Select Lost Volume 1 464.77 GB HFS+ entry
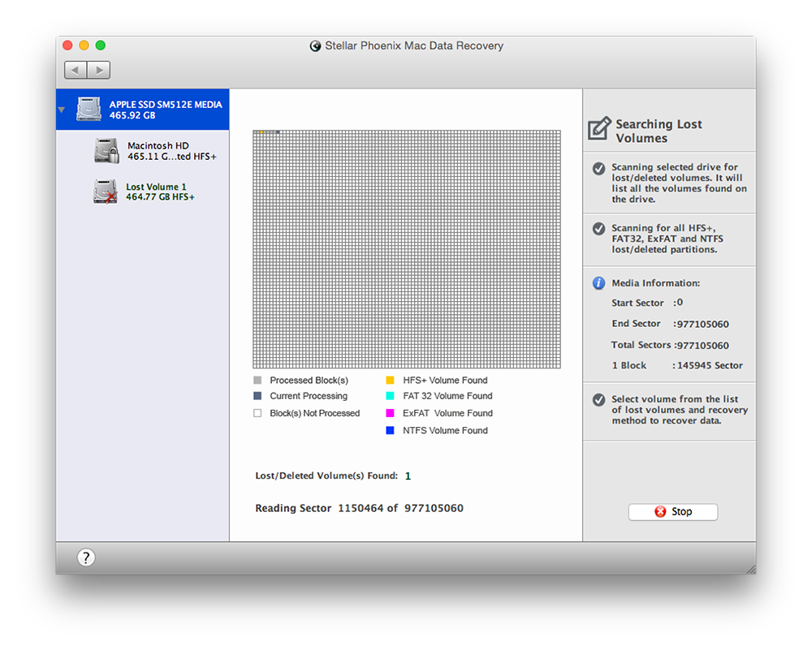The height and width of the screenshot is (650, 812). 160,192
